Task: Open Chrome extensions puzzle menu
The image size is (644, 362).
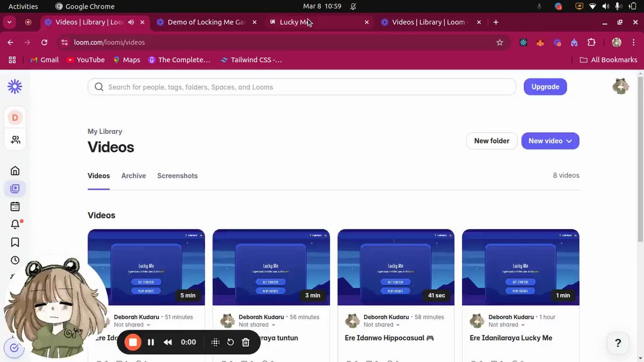Action: coord(592,43)
